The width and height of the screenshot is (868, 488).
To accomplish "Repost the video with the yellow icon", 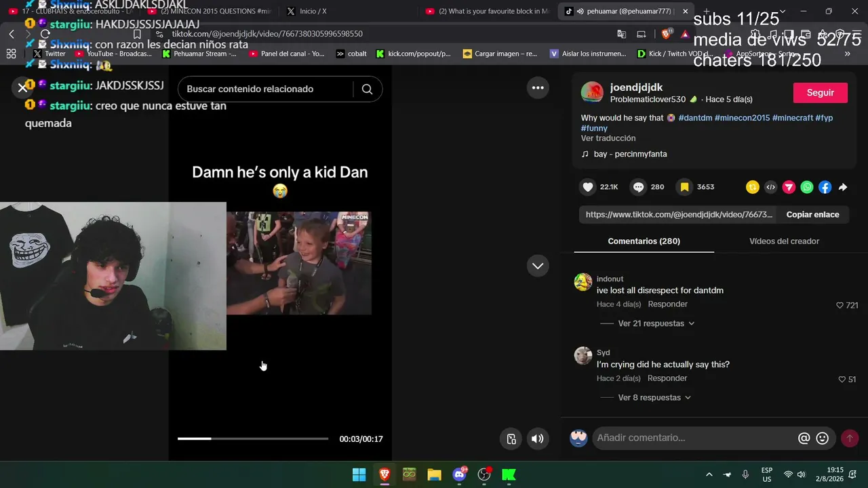I will 752,187.
